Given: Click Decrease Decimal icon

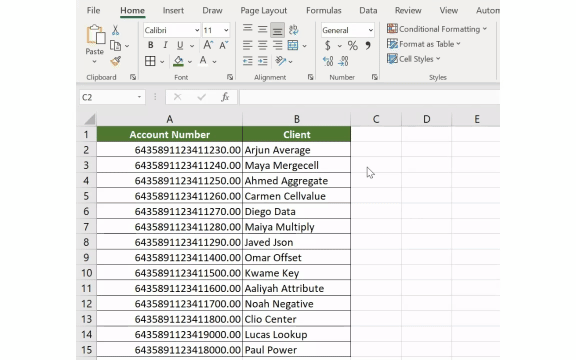Looking at the screenshot, I should 343,61.
